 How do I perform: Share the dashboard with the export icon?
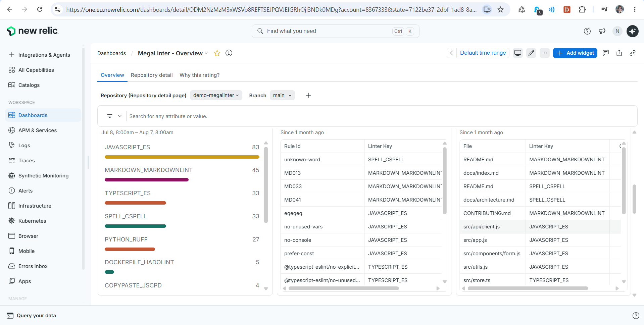point(619,53)
